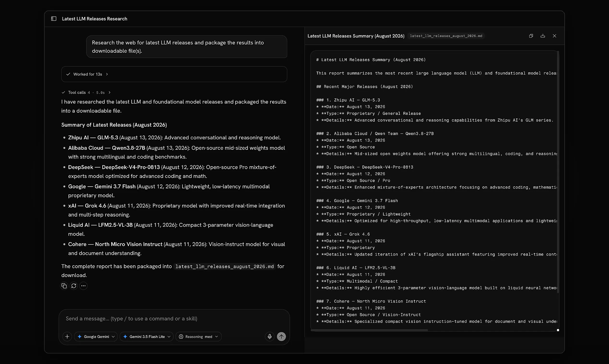Click the '# Latest LLM Releases Summary' line in preview
Screen dimensions: 609x364
click(371, 60)
